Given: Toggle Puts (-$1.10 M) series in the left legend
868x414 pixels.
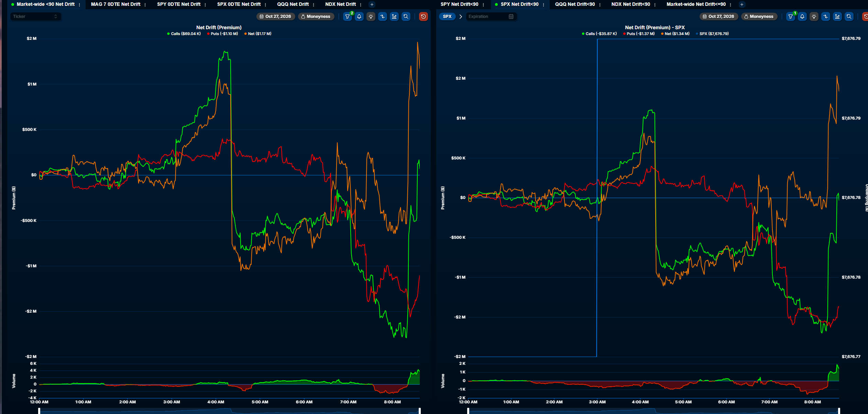Looking at the screenshot, I should [x=222, y=34].
